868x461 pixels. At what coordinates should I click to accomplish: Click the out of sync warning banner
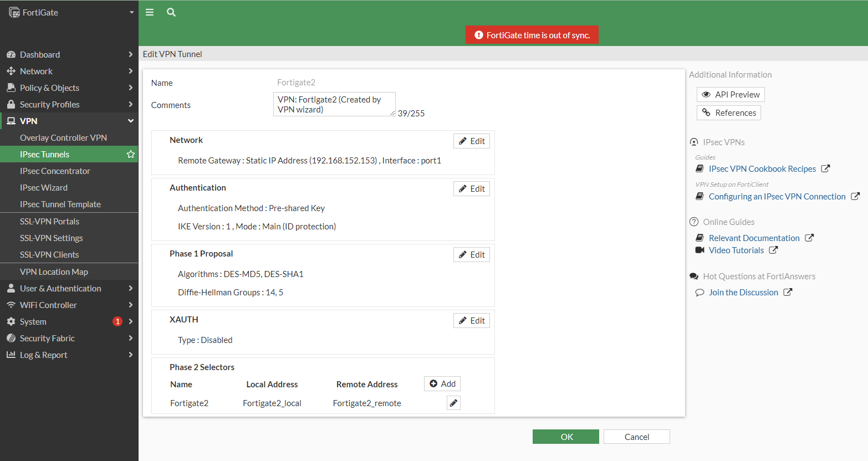[x=532, y=35]
